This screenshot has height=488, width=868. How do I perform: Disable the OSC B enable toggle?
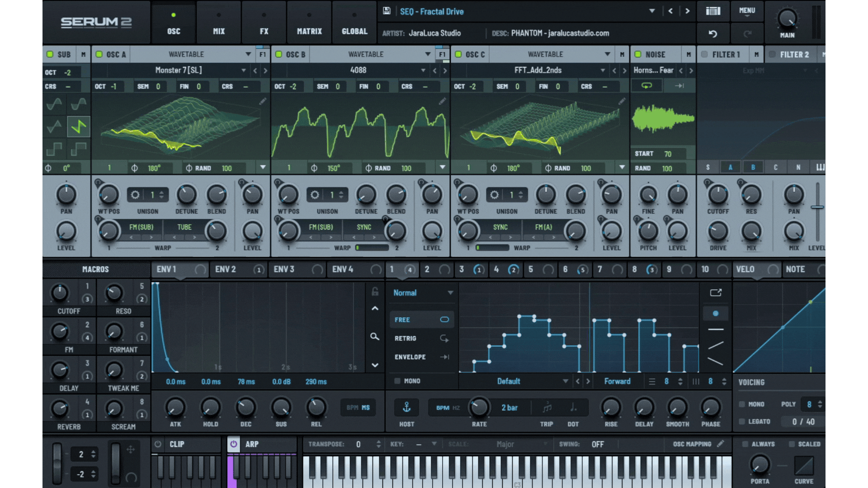(x=279, y=54)
